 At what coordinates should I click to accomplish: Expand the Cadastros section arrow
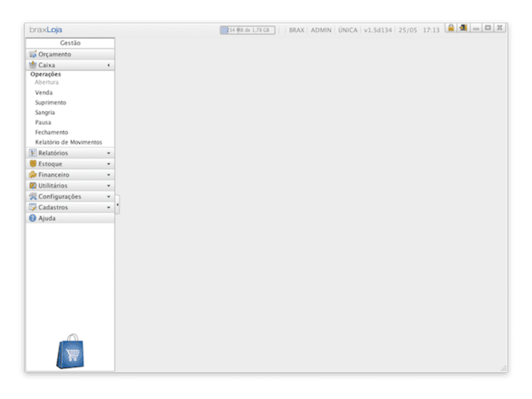[108, 207]
